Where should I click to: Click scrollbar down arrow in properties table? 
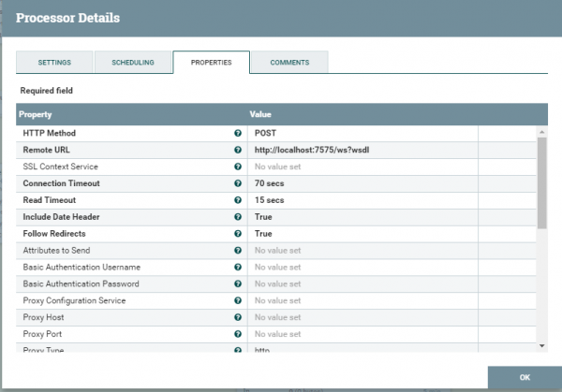(x=541, y=346)
